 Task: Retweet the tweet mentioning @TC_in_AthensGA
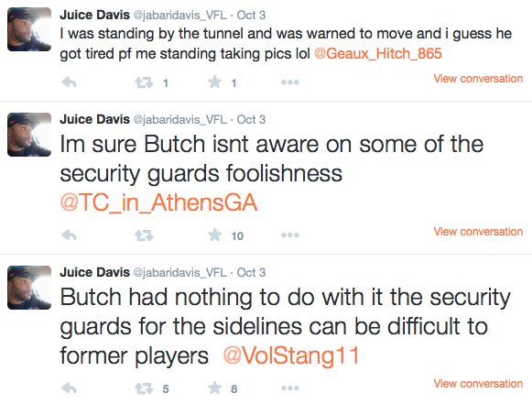[x=144, y=235]
